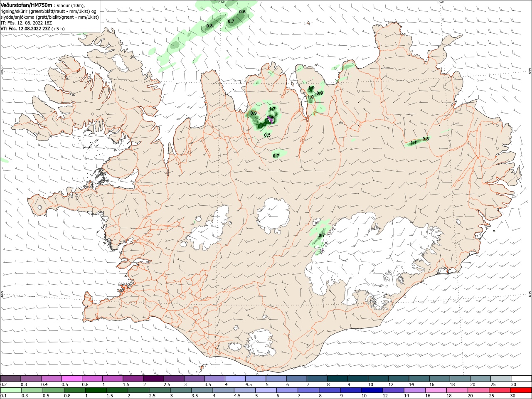
Task: Click the 0.9 value left of 1.7
Action: (254, 113)
